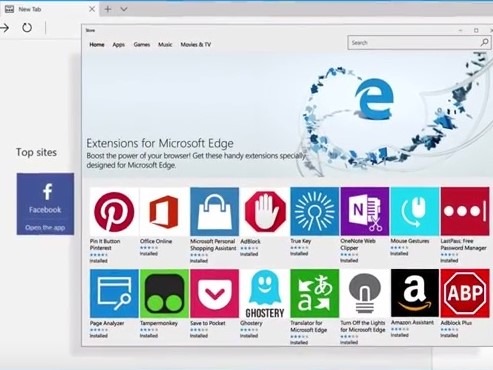Click the Store search field
Viewport: 493px width, 370px height.
point(419,43)
